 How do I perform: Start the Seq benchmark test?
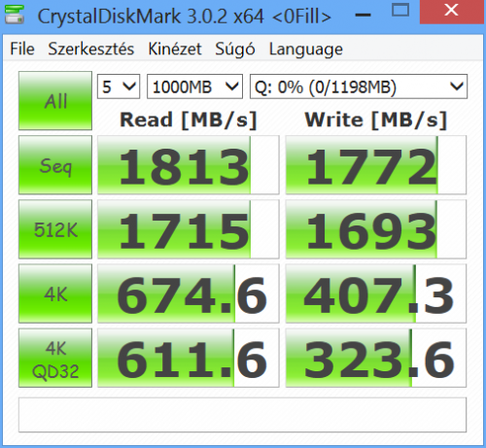coord(55,165)
